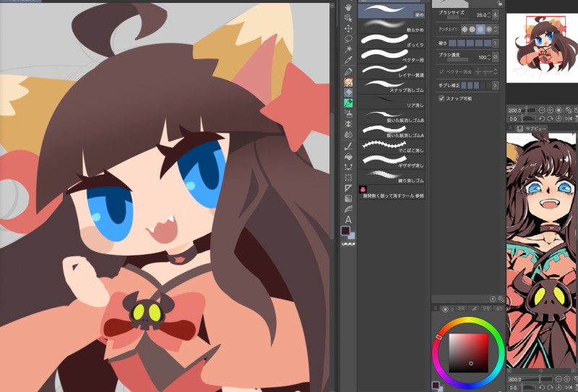The height and width of the screenshot is (392, 578).
Task: Expand the 硬さ hardness options arrow
Action: click(495, 43)
